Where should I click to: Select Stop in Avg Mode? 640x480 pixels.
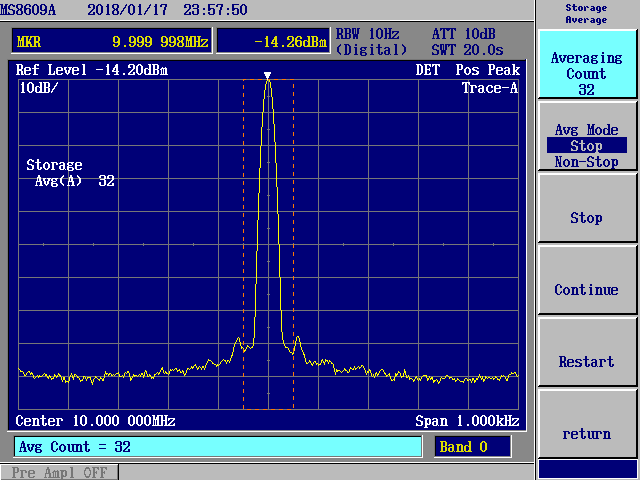click(x=586, y=146)
